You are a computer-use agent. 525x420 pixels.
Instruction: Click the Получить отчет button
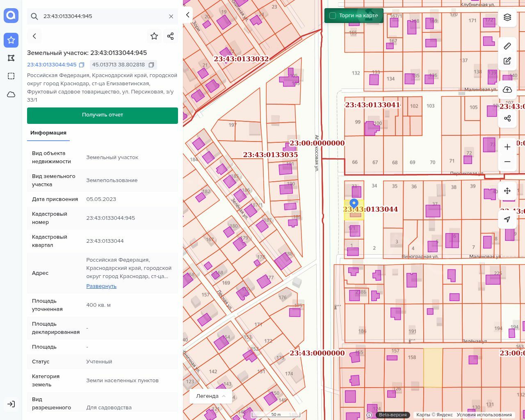point(103,115)
